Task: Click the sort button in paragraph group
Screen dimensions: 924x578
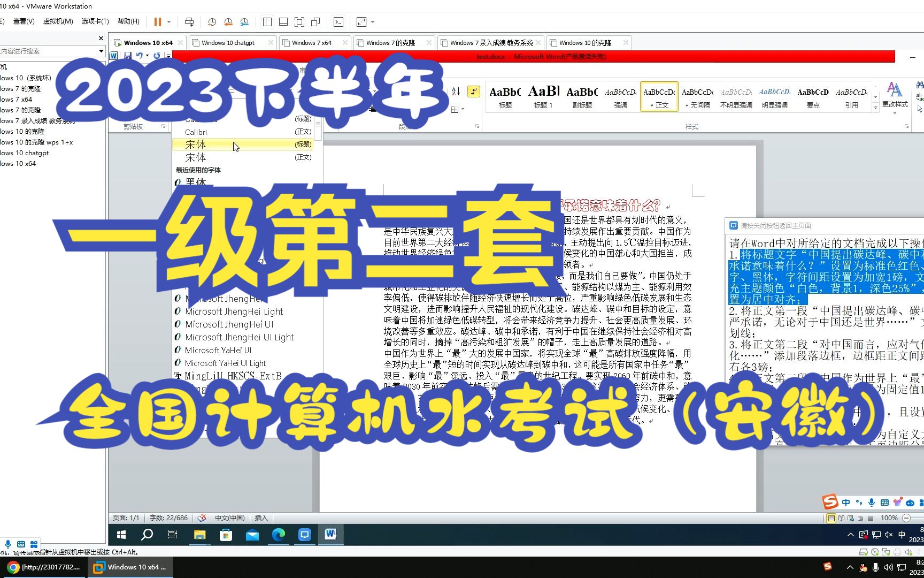Action: [456, 92]
